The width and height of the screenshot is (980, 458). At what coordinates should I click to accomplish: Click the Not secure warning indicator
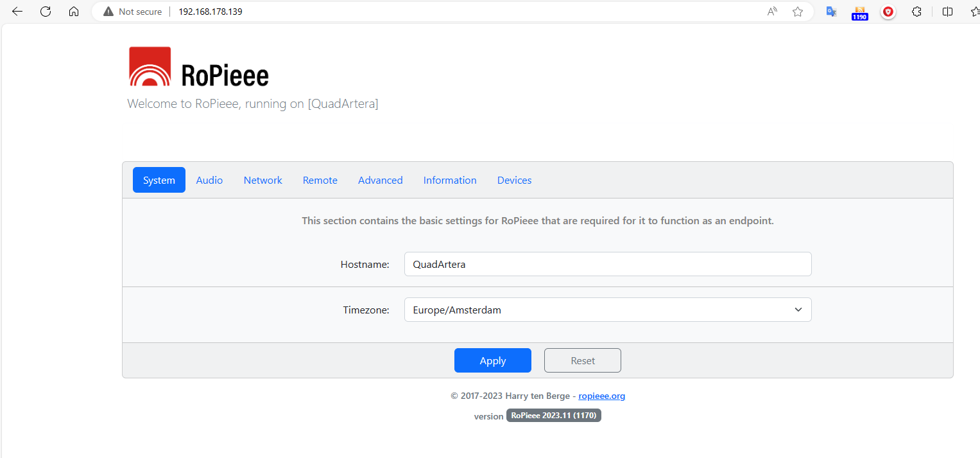pyautogui.click(x=133, y=12)
